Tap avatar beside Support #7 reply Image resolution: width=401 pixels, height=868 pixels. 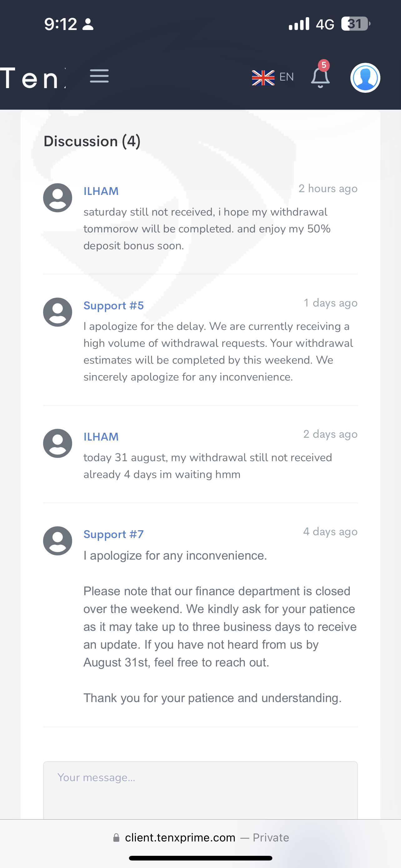(57, 541)
